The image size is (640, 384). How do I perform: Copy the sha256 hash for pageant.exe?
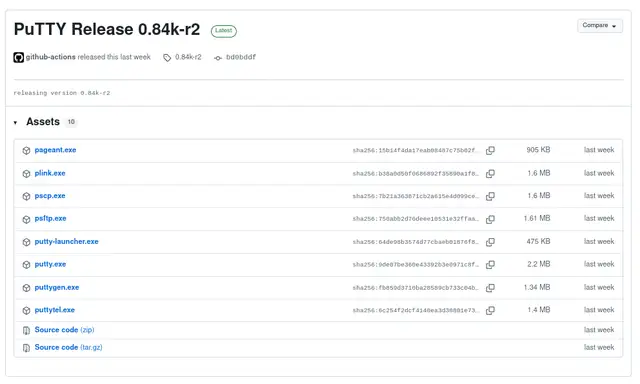pos(490,151)
